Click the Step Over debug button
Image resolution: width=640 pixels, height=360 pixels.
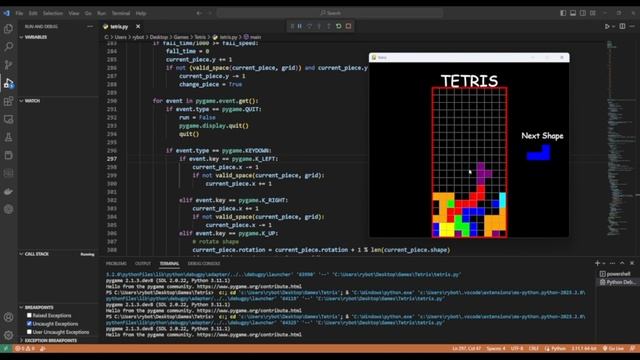(309, 26)
